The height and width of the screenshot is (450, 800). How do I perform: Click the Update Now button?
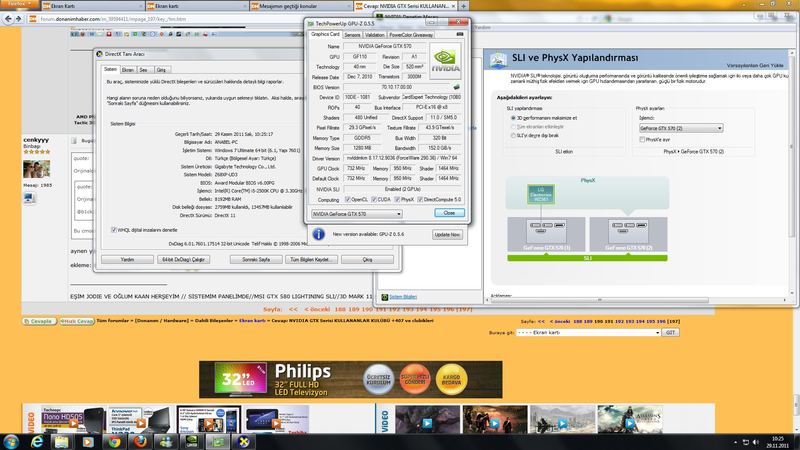click(x=446, y=234)
